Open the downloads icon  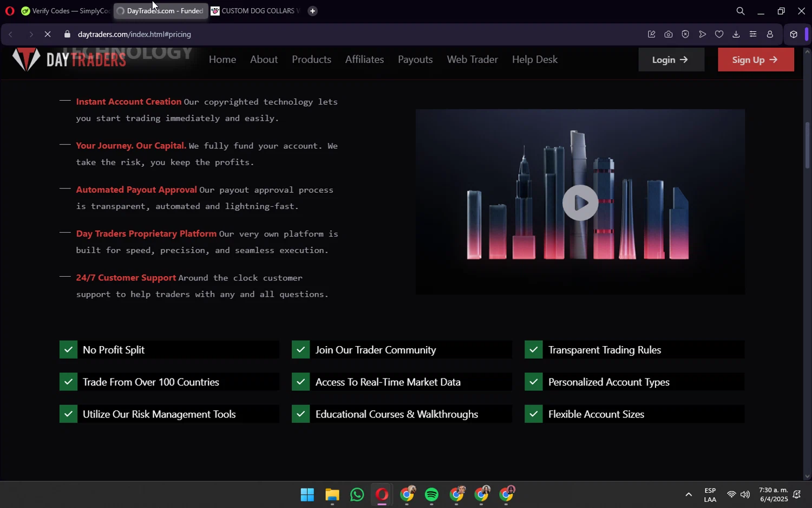pos(736,34)
